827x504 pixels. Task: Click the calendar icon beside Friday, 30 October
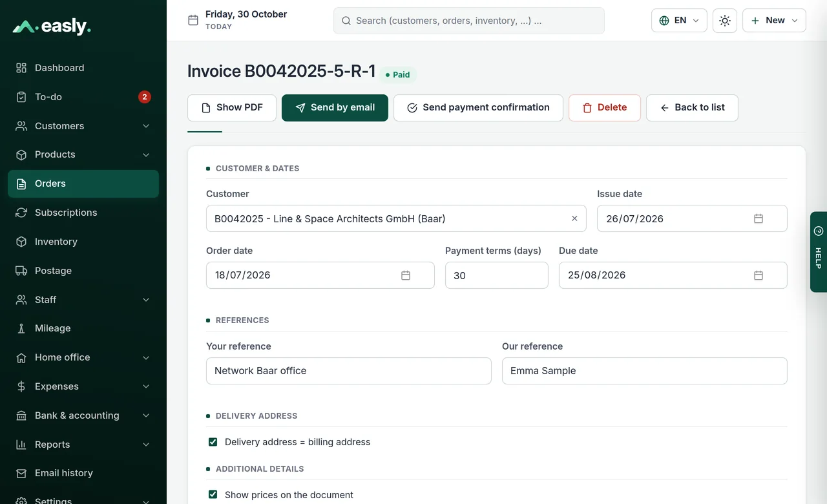click(x=193, y=20)
